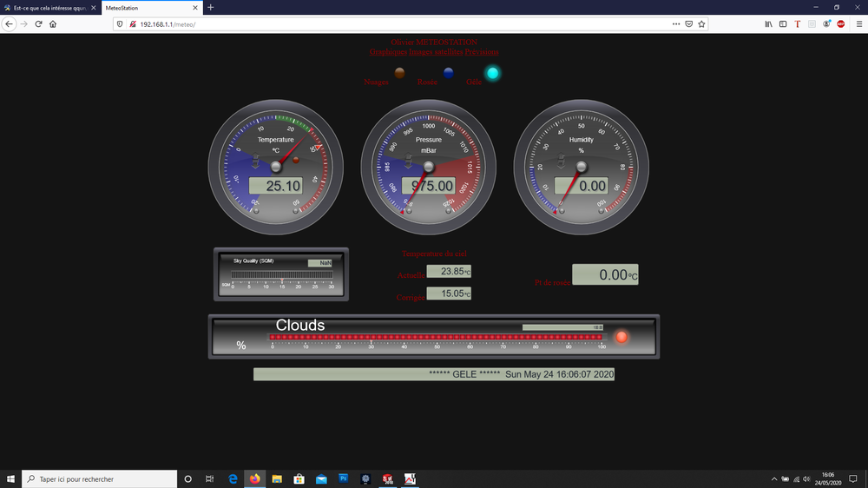This screenshot has height=488, width=868.
Task: Click the GELE status message banner
Action: [x=434, y=374]
